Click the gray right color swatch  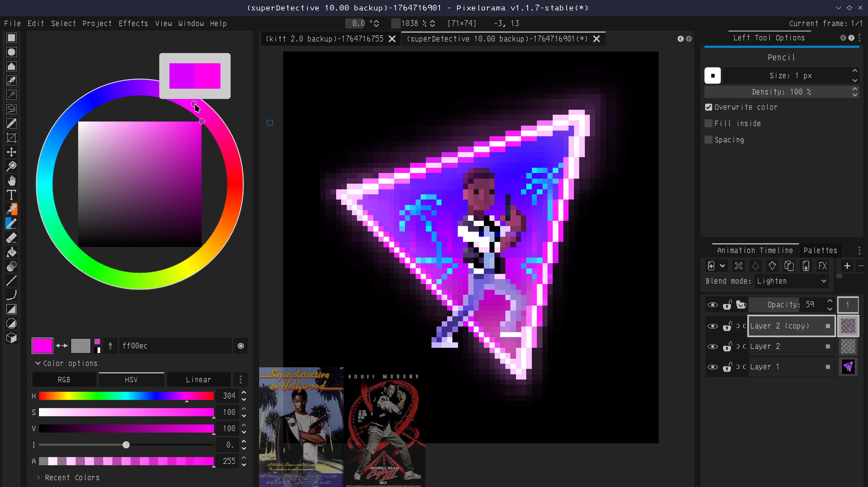(x=81, y=346)
